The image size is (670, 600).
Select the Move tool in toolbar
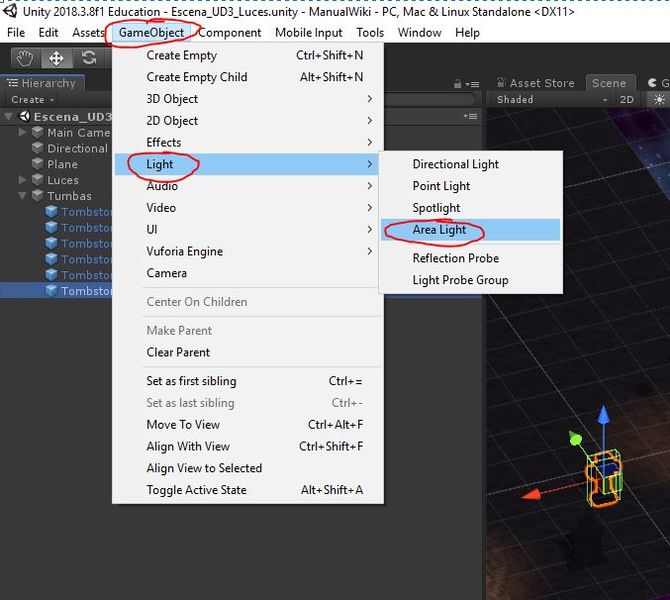point(56,58)
